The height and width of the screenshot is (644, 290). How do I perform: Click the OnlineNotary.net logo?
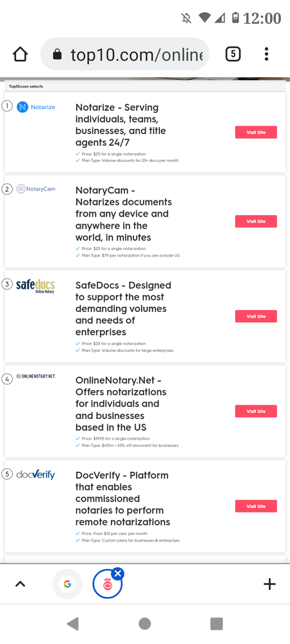point(35,376)
